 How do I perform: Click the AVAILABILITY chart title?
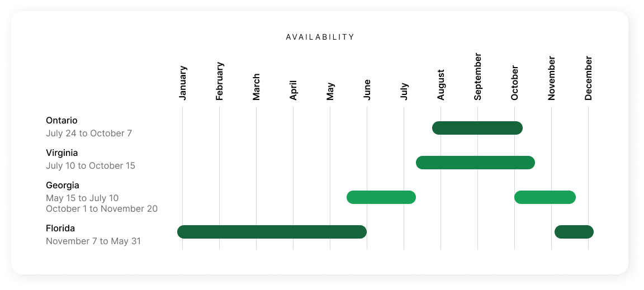point(320,37)
